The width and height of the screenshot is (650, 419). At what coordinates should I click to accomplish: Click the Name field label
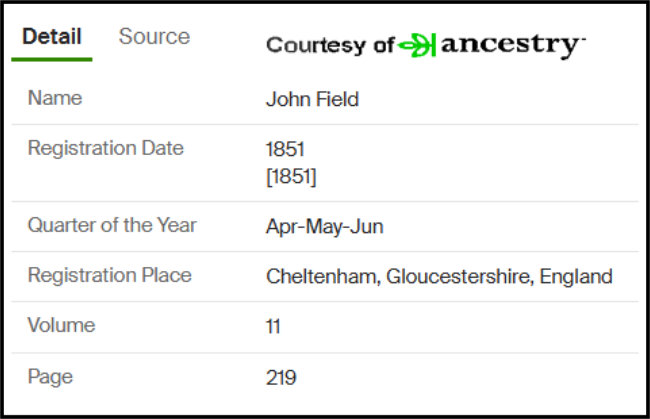(55, 98)
